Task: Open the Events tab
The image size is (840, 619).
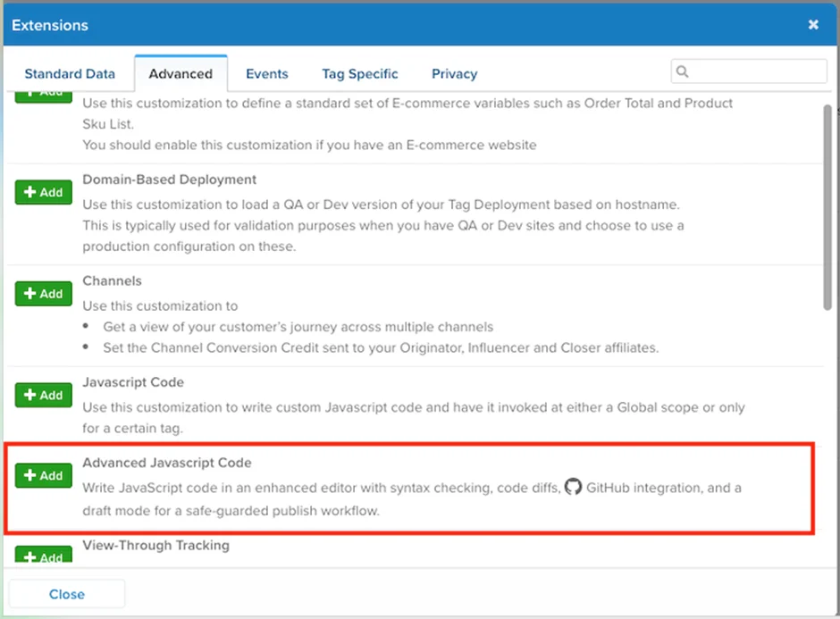Action: (266, 73)
